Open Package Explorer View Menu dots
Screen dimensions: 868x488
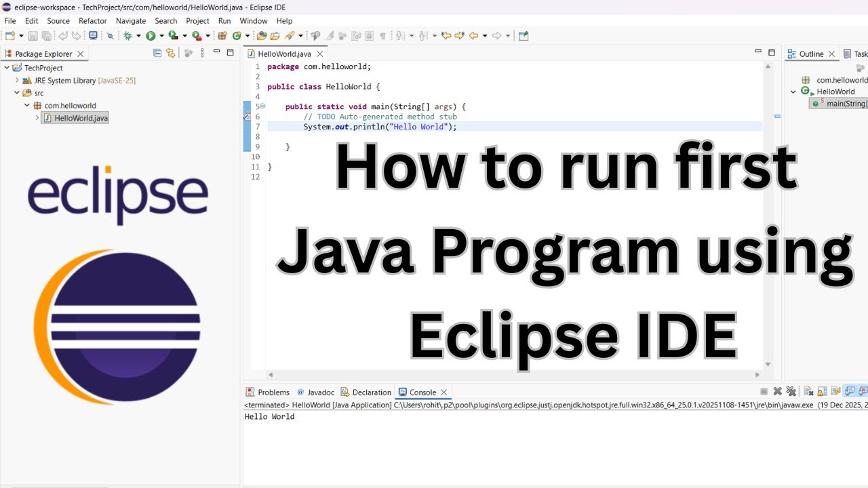(202, 53)
